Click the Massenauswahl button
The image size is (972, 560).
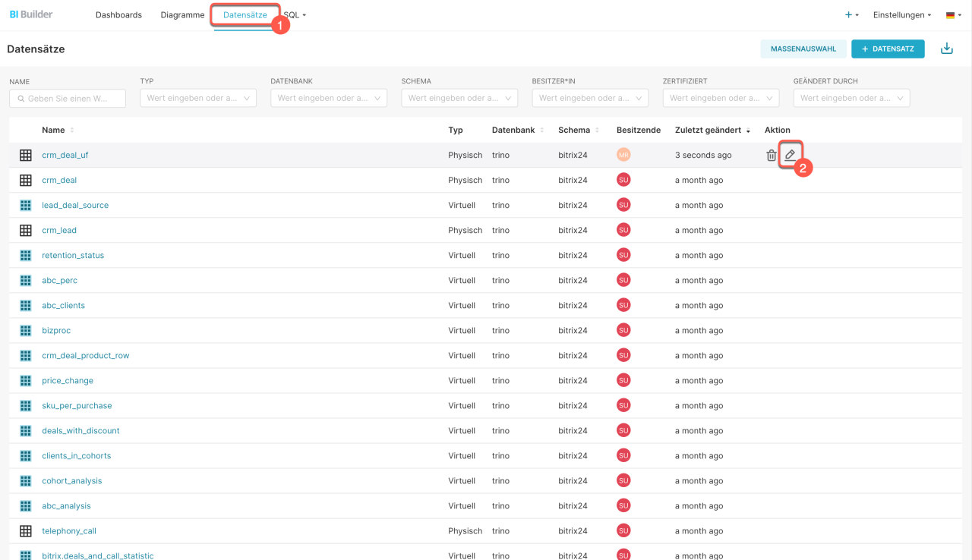803,49
